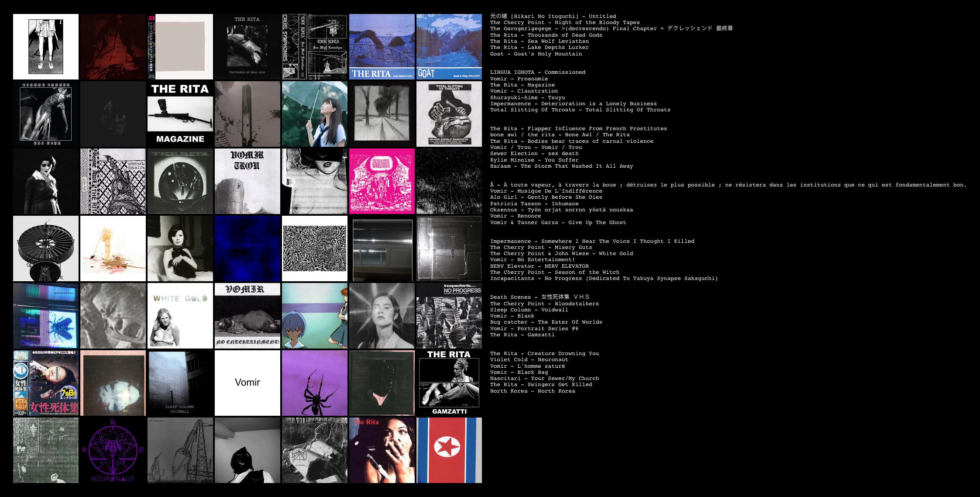Screen dimensions: 980x497
Task: Open the Vomir No Entertainment cover
Action: tap(247, 315)
